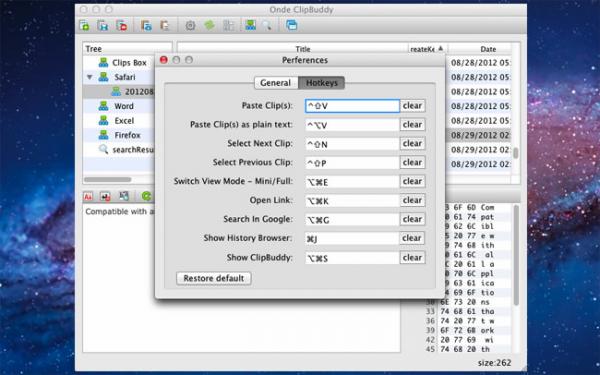Clear the Select Previous Clip hotkey
600x375 pixels.
[412, 162]
